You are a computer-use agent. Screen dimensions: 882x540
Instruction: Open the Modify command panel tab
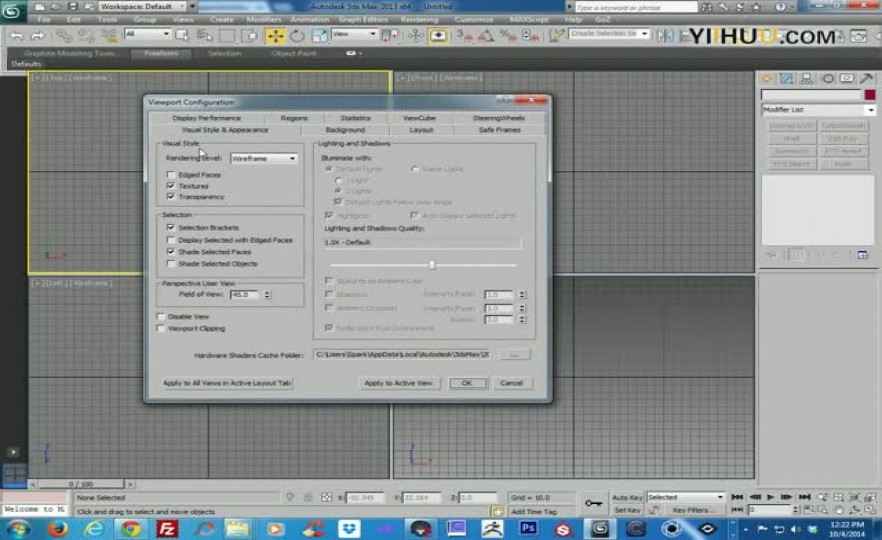(x=786, y=79)
